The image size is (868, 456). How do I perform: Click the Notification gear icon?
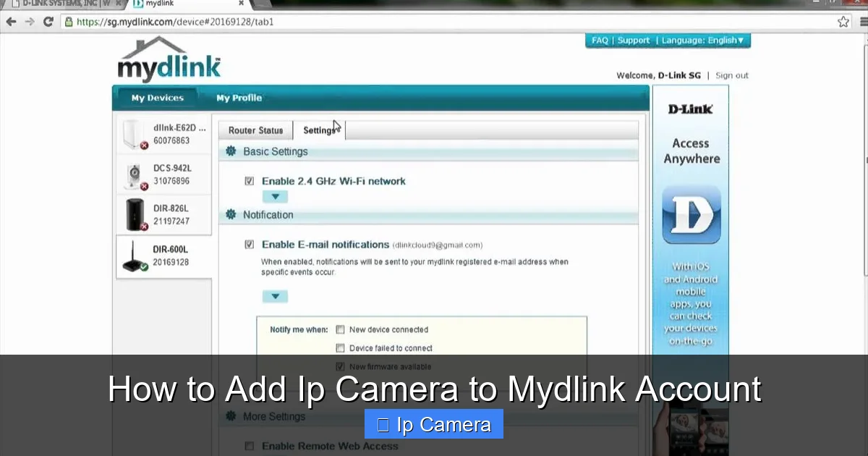click(x=231, y=214)
